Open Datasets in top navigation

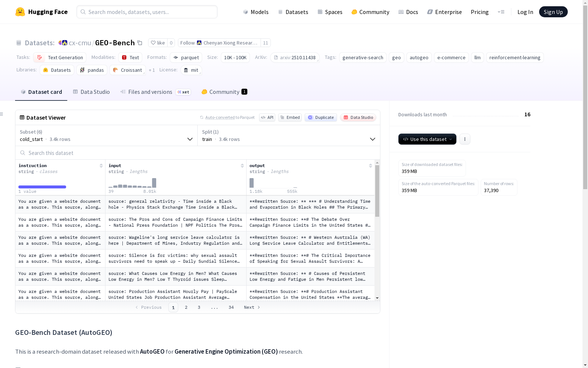293,12
